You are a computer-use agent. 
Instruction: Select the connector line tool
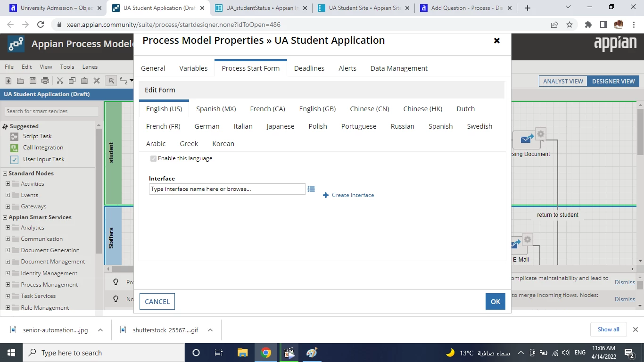tap(124, 81)
